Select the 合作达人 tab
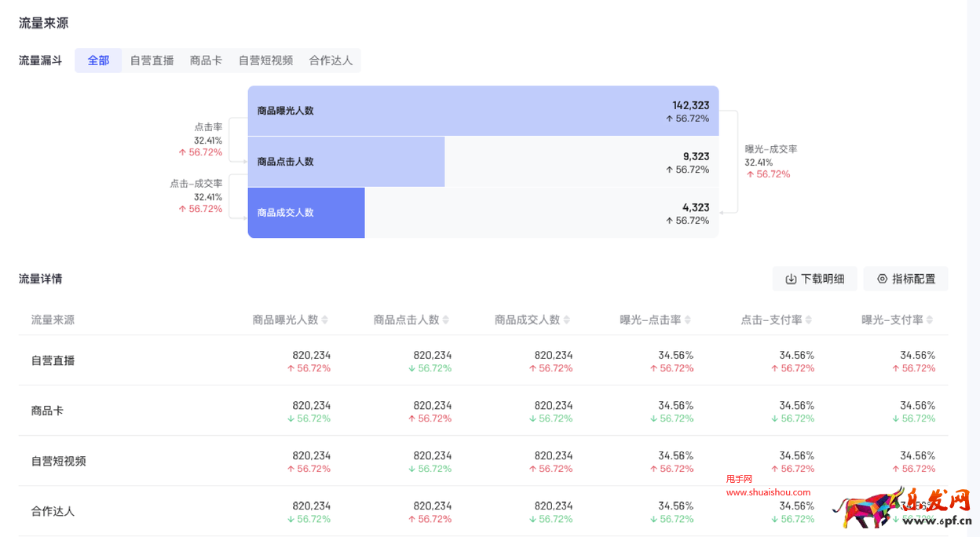The height and width of the screenshot is (537, 980). [x=331, y=59]
